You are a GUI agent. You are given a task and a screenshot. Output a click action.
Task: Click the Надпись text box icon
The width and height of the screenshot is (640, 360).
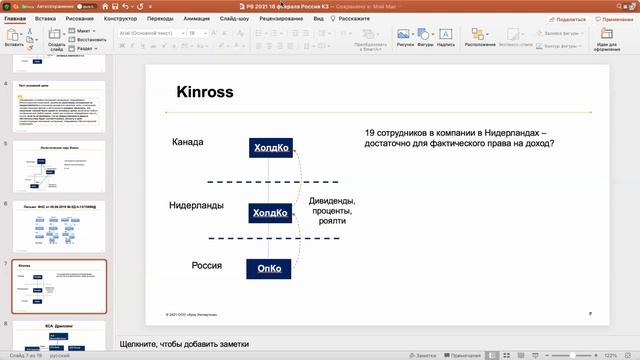[445, 34]
